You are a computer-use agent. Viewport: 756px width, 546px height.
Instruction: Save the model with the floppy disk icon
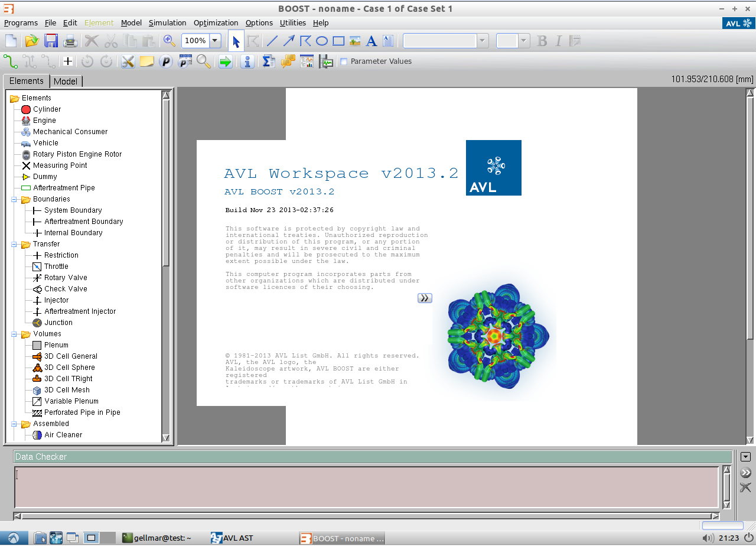click(51, 41)
